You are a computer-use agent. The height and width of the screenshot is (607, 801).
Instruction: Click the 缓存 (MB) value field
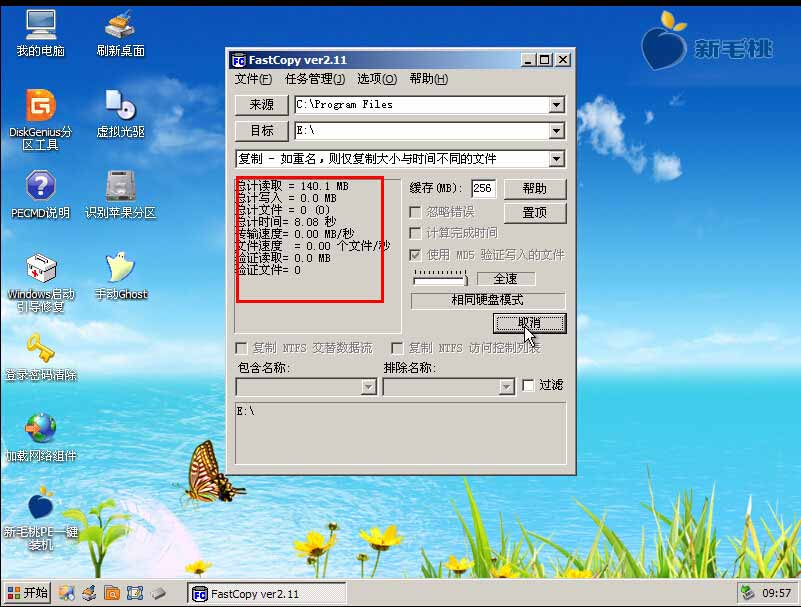click(483, 189)
